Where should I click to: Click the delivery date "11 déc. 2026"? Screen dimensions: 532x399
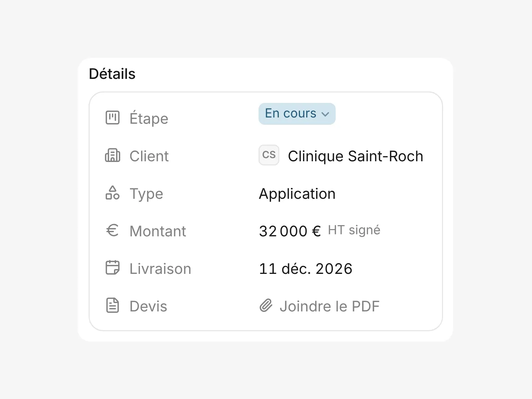pos(306,269)
